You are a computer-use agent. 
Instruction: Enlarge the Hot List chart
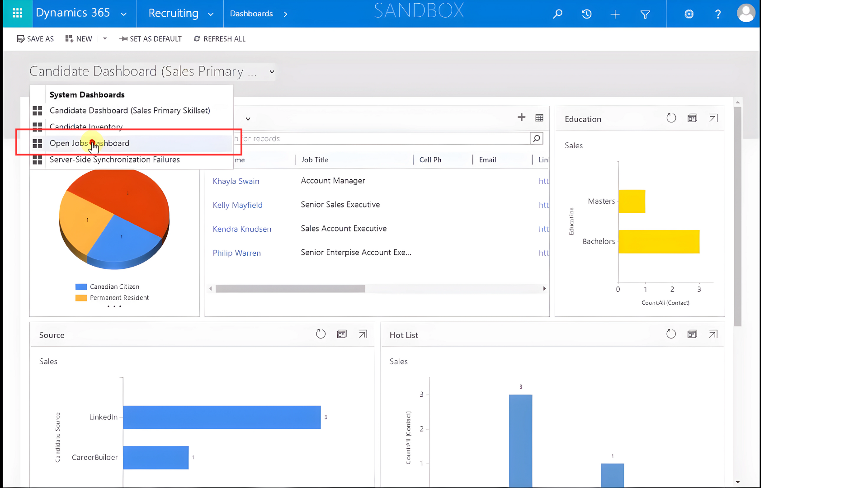click(x=713, y=334)
